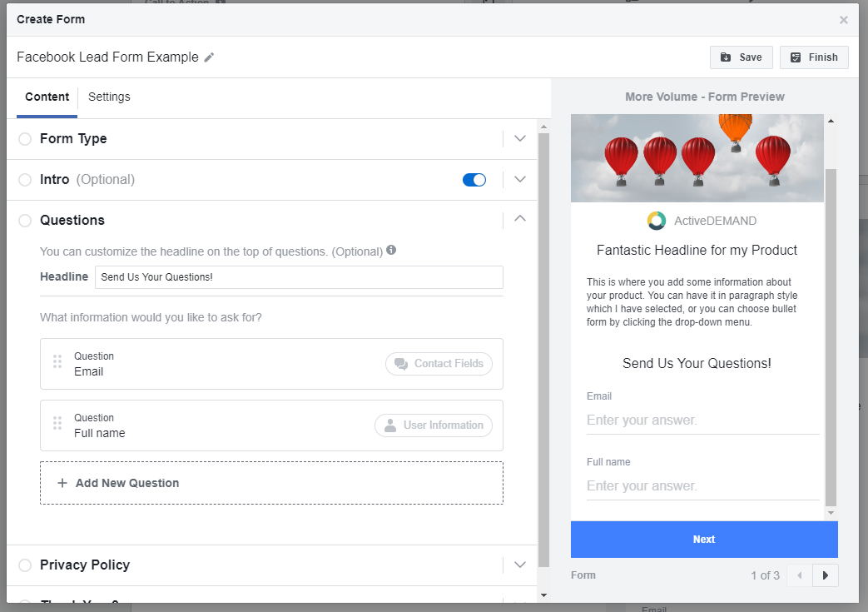868x612 pixels.
Task: Select the Intro section circle
Action: [25, 180]
